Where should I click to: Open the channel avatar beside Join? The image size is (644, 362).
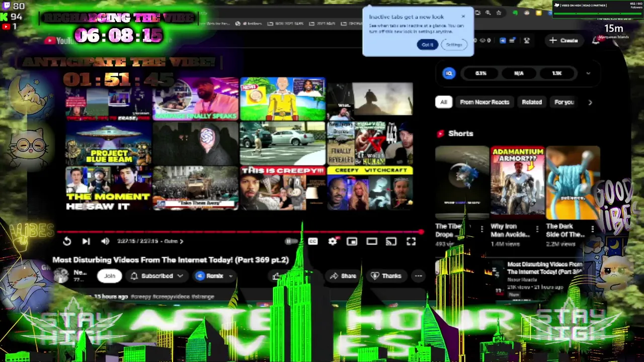pyautogui.click(x=61, y=276)
